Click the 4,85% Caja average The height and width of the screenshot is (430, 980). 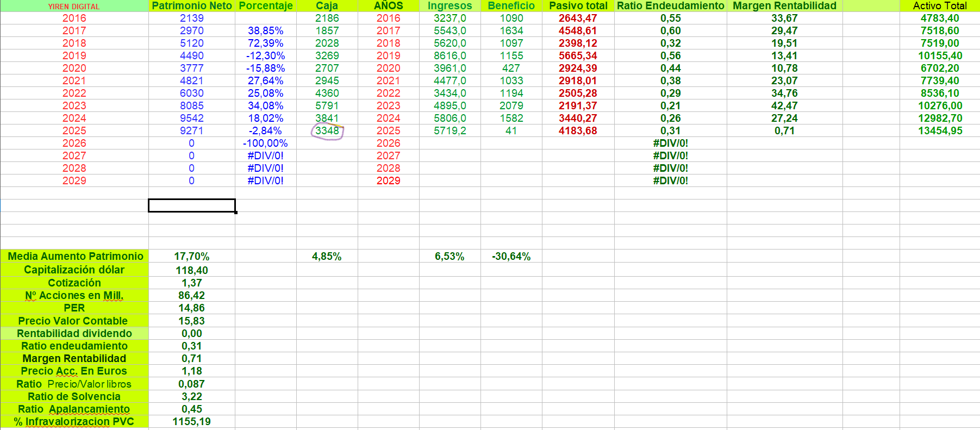point(327,256)
